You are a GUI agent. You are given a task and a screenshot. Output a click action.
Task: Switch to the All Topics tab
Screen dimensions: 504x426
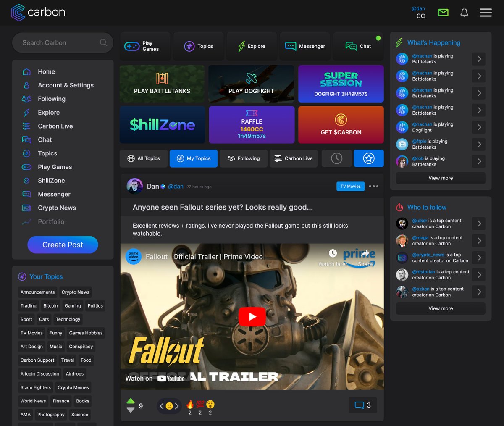144,158
